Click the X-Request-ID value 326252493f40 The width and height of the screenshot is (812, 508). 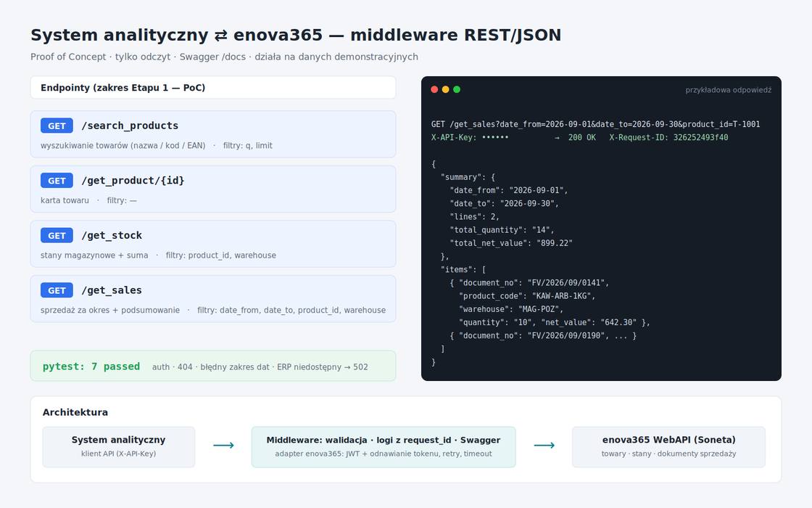point(700,137)
